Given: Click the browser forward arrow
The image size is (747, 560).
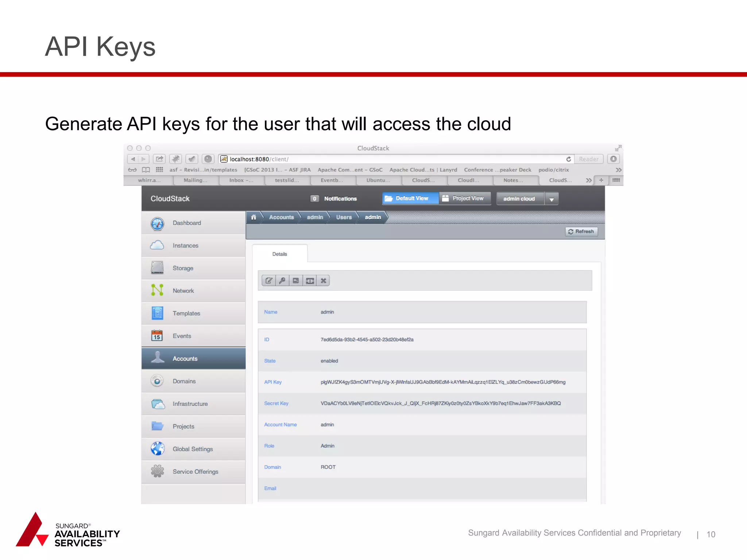Looking at the screenshot, I should point(144,159).
